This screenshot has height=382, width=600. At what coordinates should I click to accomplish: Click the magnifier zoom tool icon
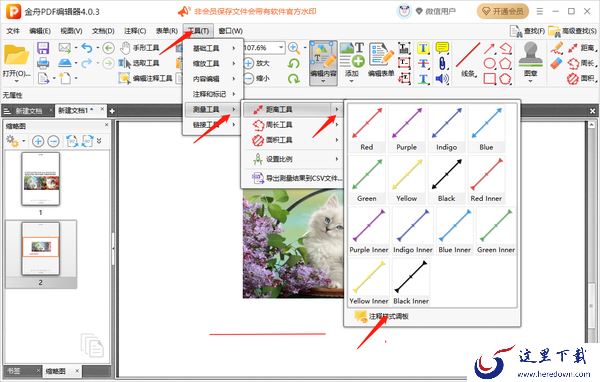coord(294,48)
